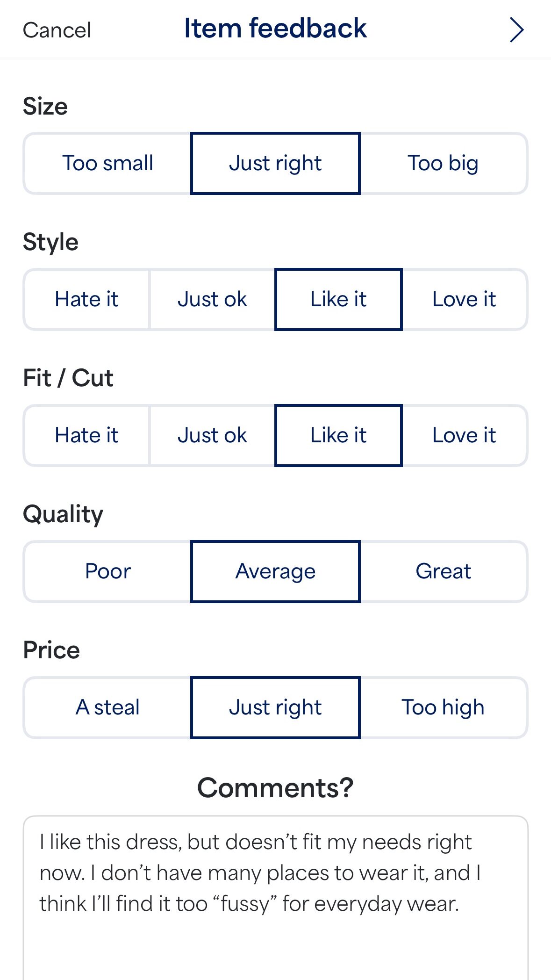Select "Hate it" for Style
The height and width of the screenshot is (980, 551).
[x=86, y=299]
